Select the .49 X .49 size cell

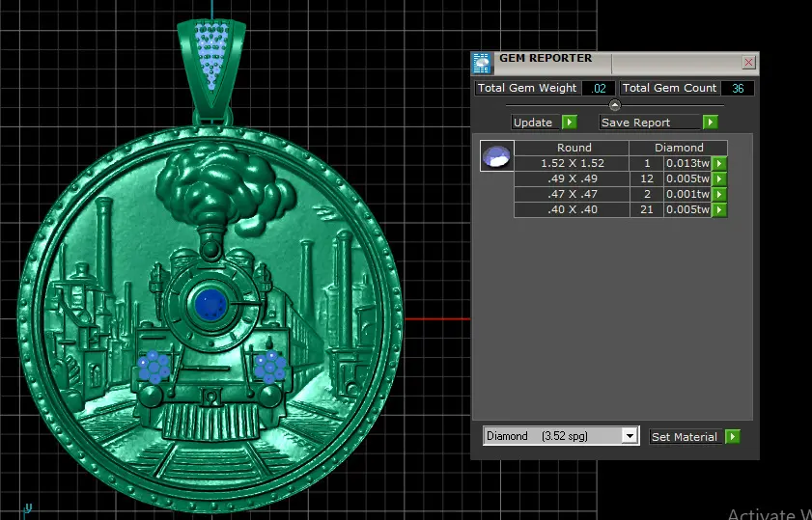pos(572,179)
